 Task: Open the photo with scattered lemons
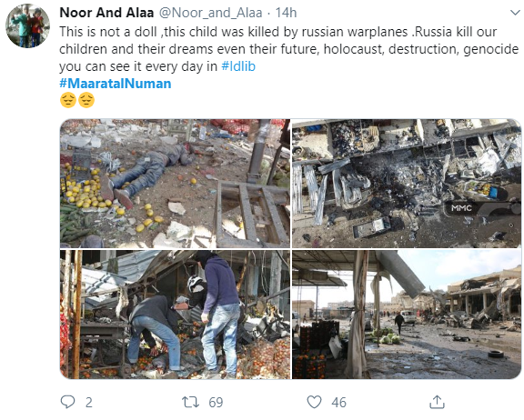click(175, 184)
